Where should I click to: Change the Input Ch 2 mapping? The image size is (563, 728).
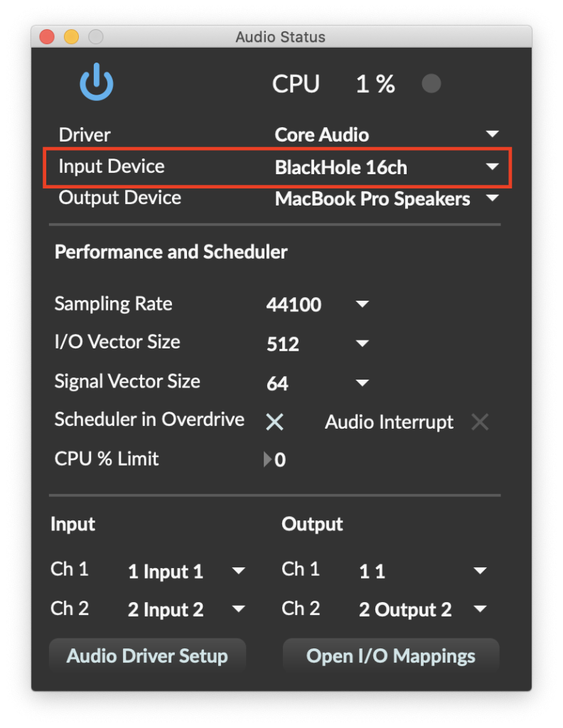[x=239, y=609]
